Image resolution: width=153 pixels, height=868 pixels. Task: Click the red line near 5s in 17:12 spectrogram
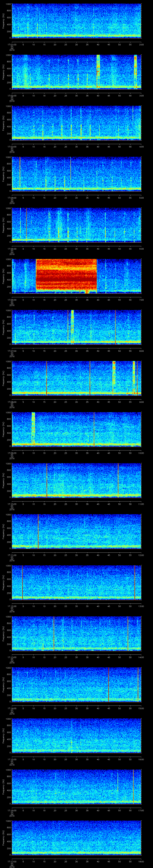pos(22,582)
